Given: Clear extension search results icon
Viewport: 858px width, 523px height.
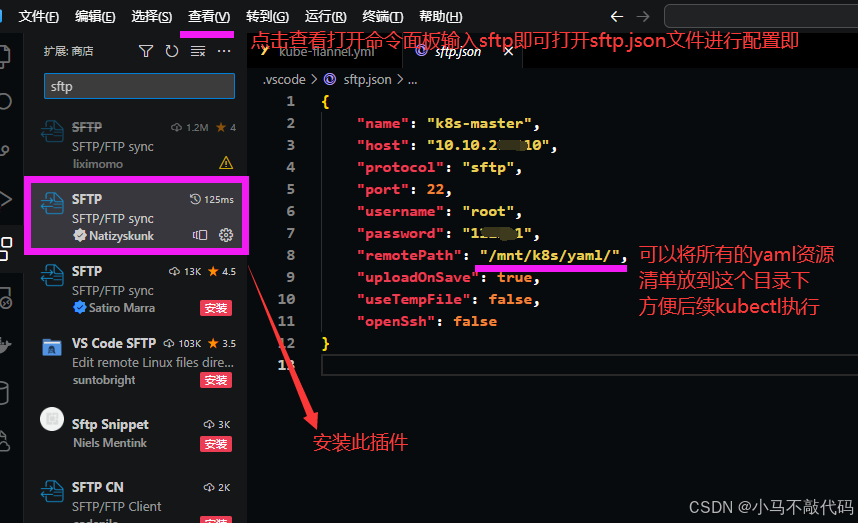Looking at the screenshot, I should pyautogui.click(x=198, y=51).
